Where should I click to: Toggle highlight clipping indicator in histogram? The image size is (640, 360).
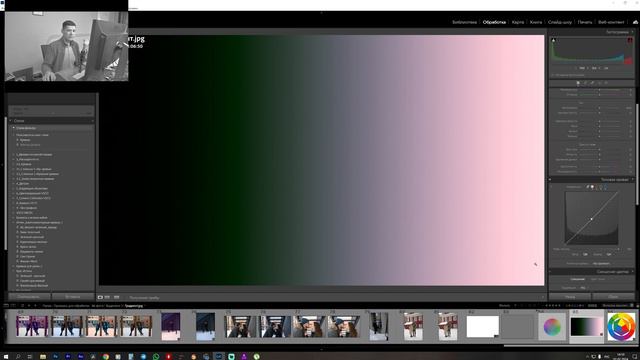(630, 40)
